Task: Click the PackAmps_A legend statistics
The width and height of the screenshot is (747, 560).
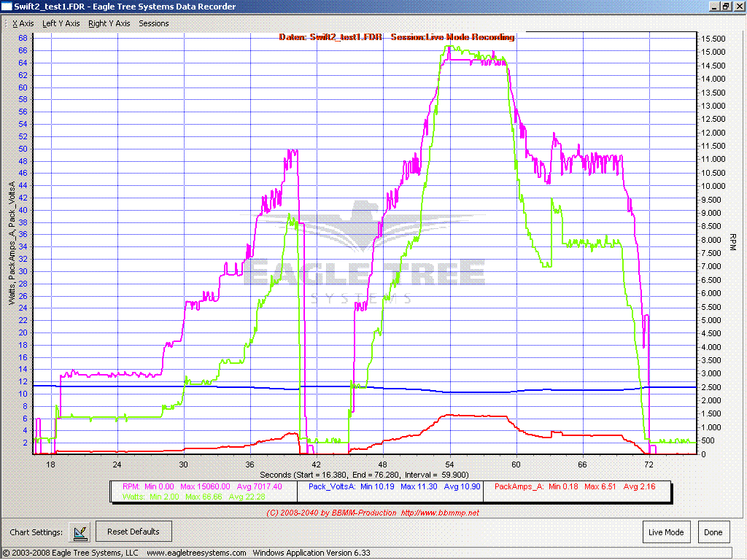Action: [x=549, y=486]
